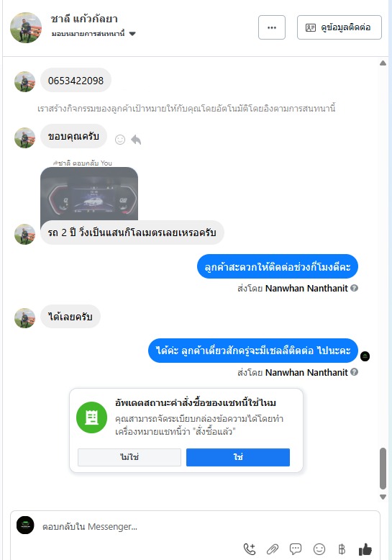Click ใช่ to mark order as placed
The width and height of the screenshot is (392, 560).
click(238, 457)
